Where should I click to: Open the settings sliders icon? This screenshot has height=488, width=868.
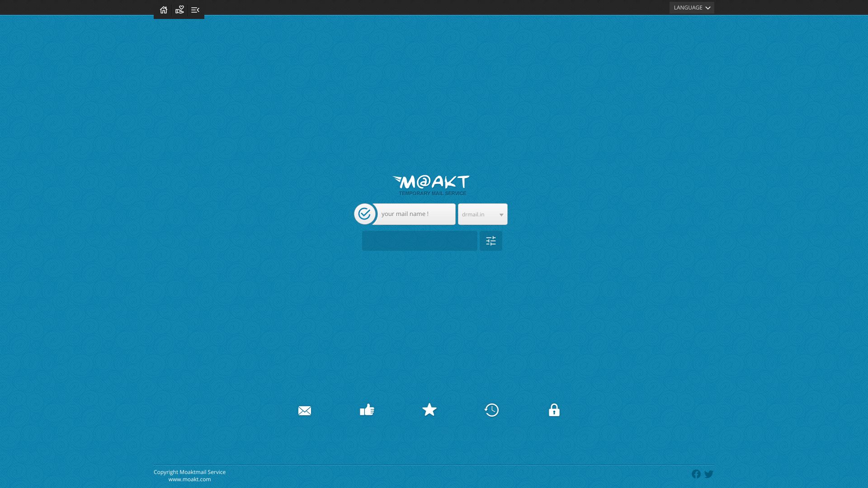(x=491, y=241)
